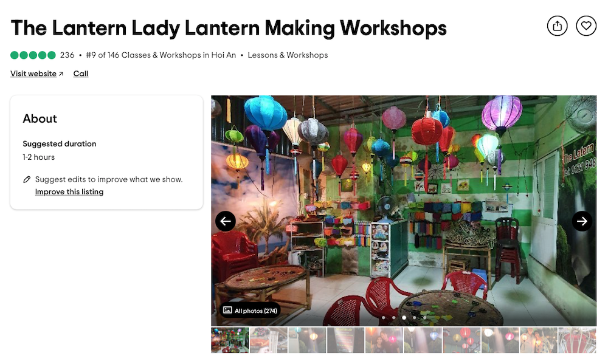Click the pencil edit icon

point(26,179)
